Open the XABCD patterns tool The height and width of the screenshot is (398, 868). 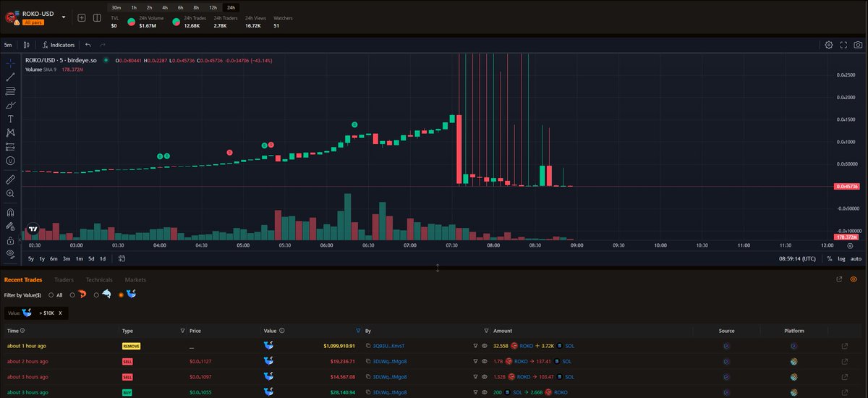[10, 132]
